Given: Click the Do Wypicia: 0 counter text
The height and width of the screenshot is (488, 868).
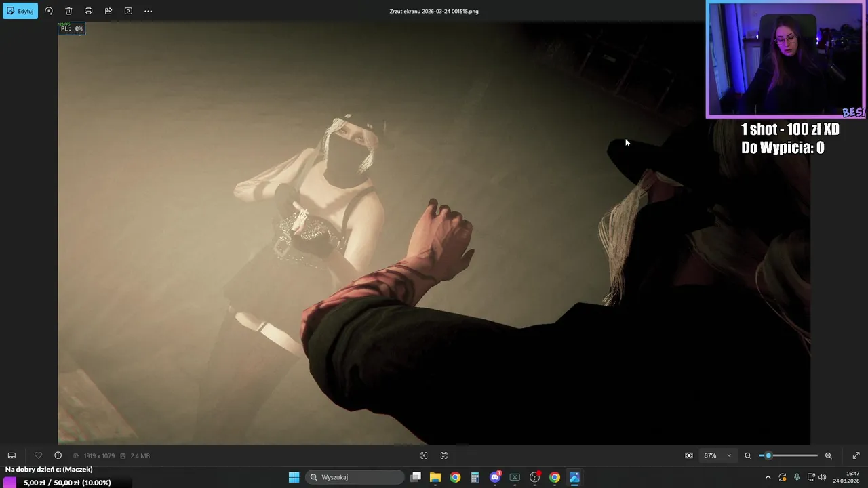Looking at the screenshot, I should click(783, 148).
